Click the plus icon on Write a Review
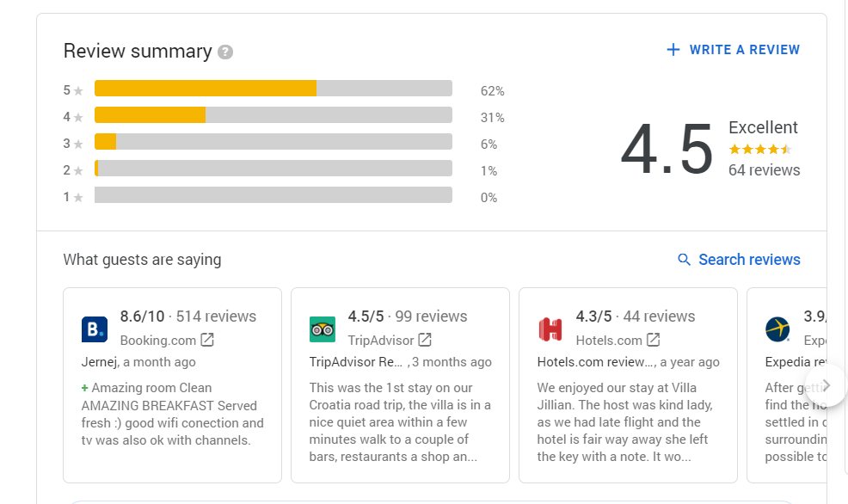 click(672, 49)
